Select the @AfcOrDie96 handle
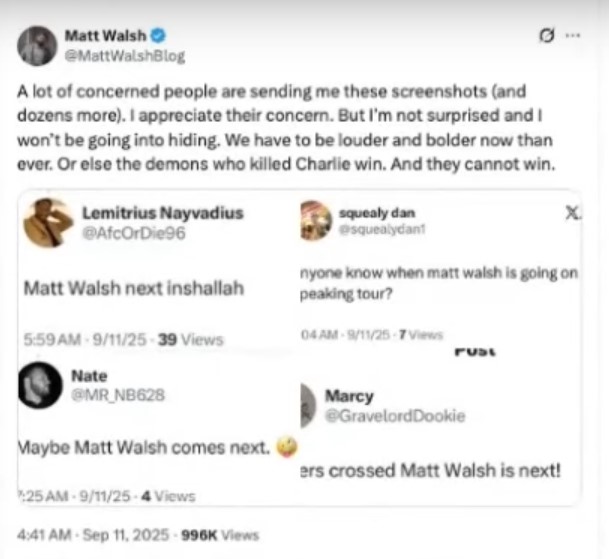 coord(134,233)
